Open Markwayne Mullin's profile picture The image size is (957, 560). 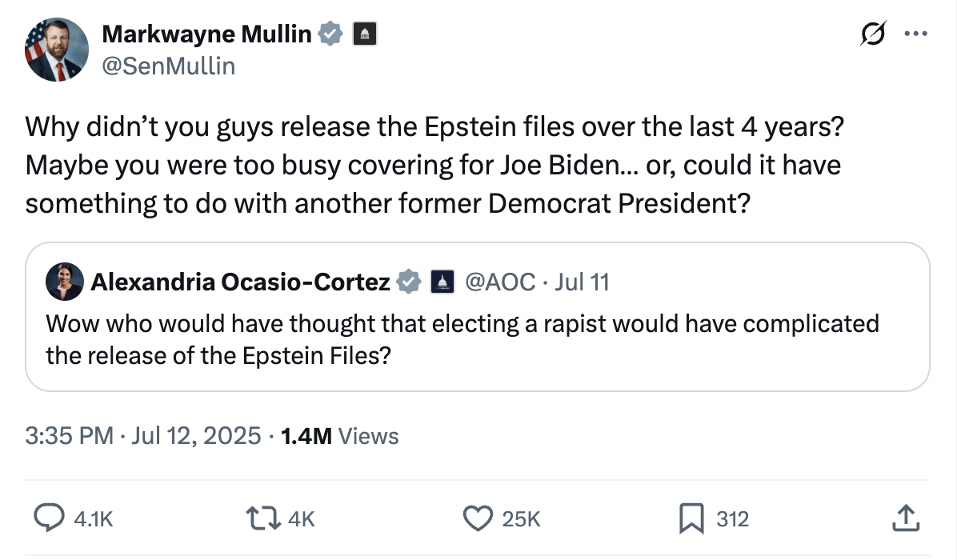(56, 49)
